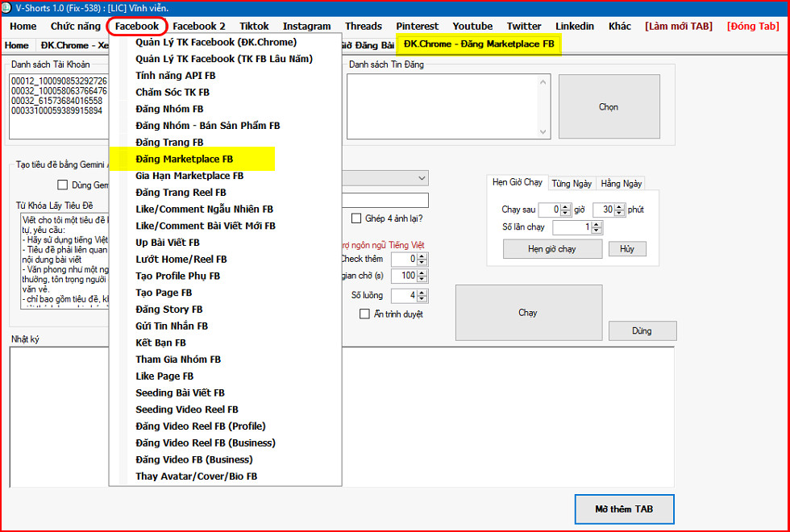Open the Chức năng menu

coord(76,26)
